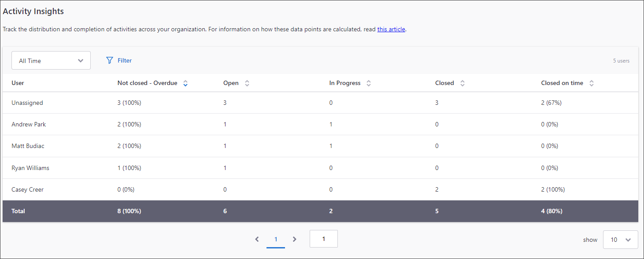This screenshot has height=259, width=644.
Task: Click Matt Budiac's In Progress count
Action: click(x=331, y=146)
